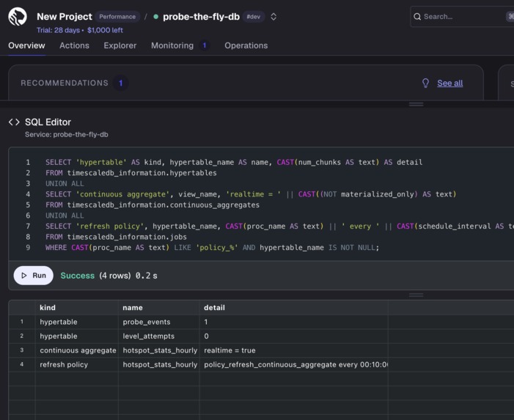This screenshot has width=514, height=420.
Task: Click the detail value 0 for level_attempts
Action: pyautogui.click(x=206, y=336)
